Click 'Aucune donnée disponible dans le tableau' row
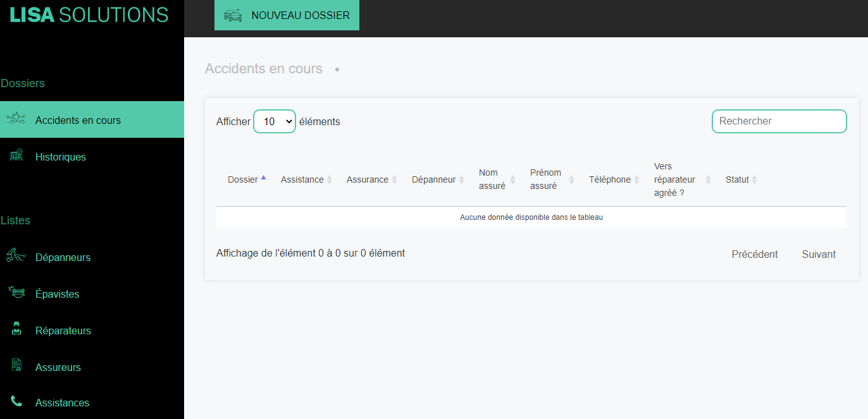 tap(531, 217)
